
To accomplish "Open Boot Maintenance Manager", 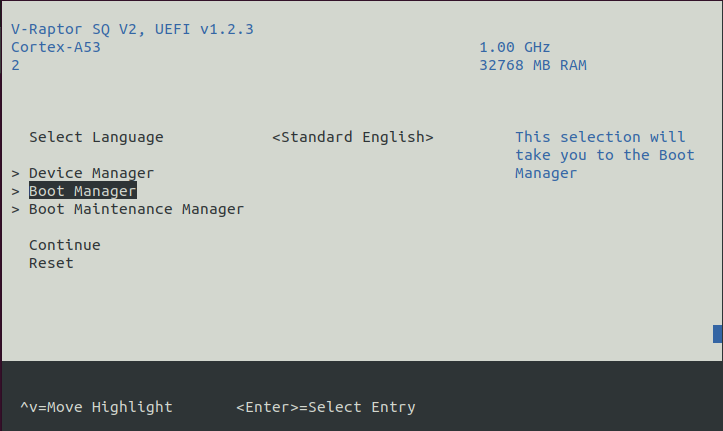I will (136, 209).
